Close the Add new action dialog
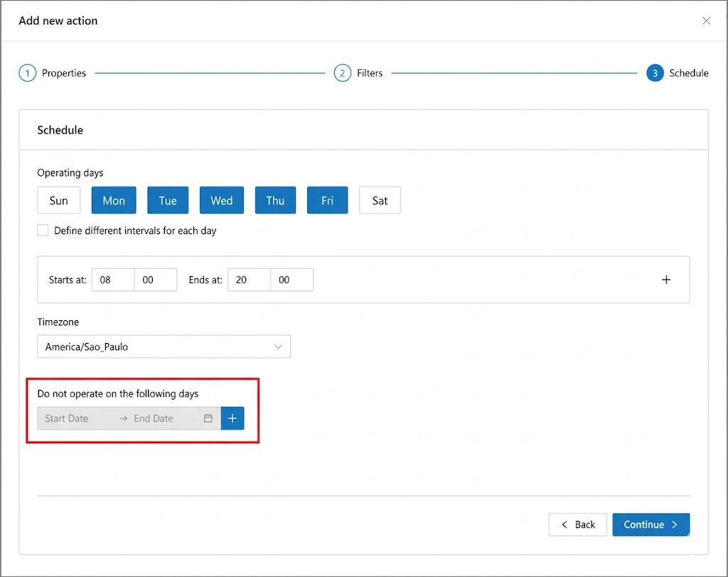728x577 pixels. coord(706,21)
